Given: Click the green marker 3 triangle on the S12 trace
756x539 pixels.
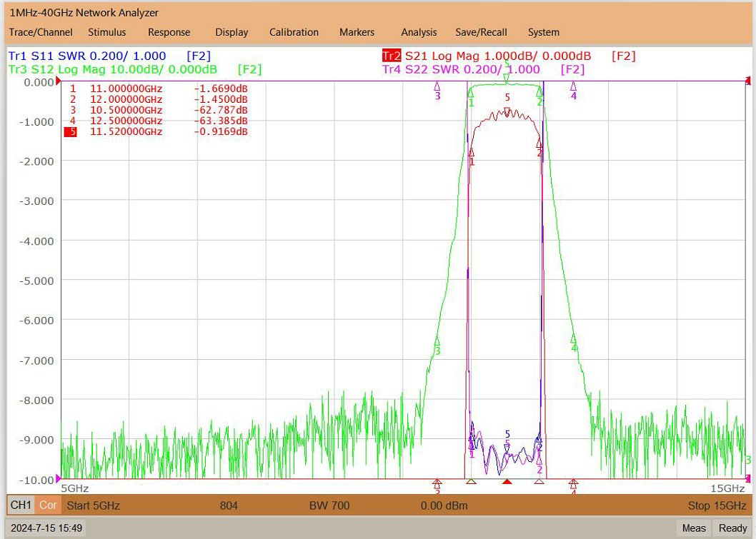Looking at the screenshot, I should (x=437, y=341).
